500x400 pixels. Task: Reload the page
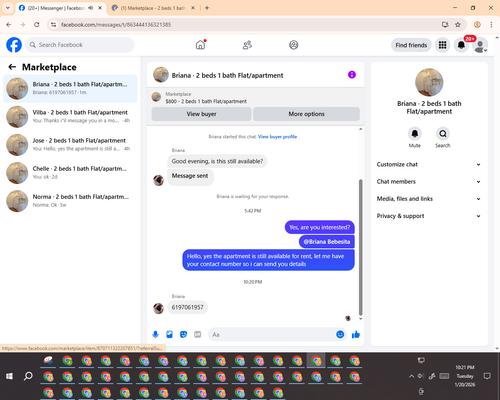point(37,24)
